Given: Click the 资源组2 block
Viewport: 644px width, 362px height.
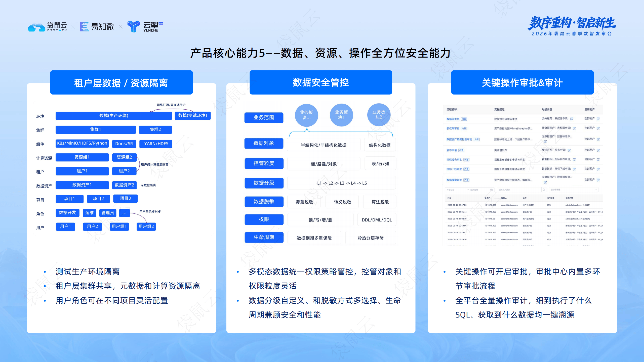Looking at the screenshot, I should coord(124,157).
